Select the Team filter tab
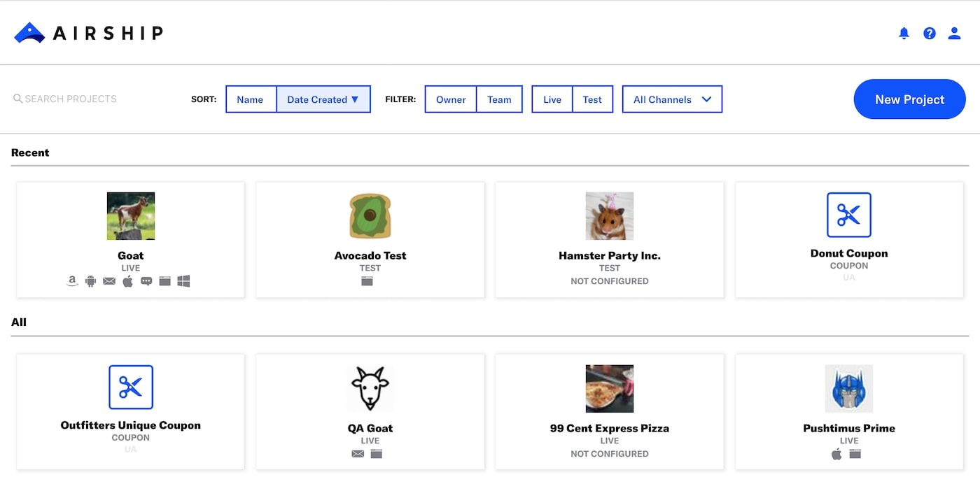 (x=499, y=99)
